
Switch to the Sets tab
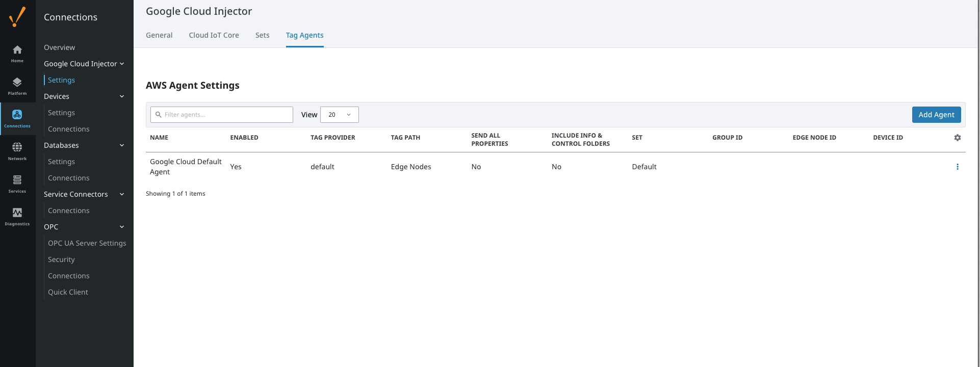[262, 35]
